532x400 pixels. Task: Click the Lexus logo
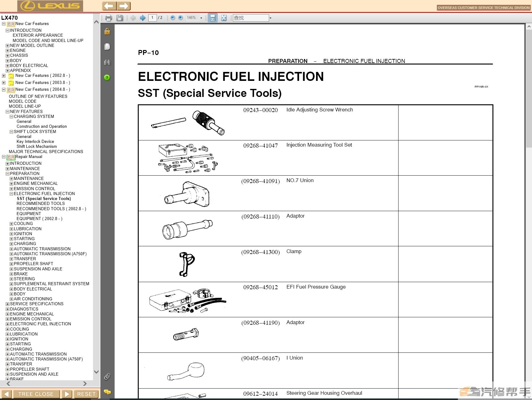coord(50,6)
